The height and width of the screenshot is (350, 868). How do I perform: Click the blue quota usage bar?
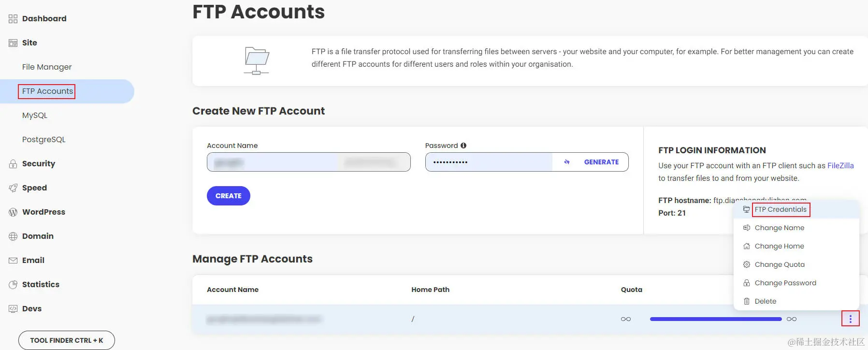coord(715,319)
